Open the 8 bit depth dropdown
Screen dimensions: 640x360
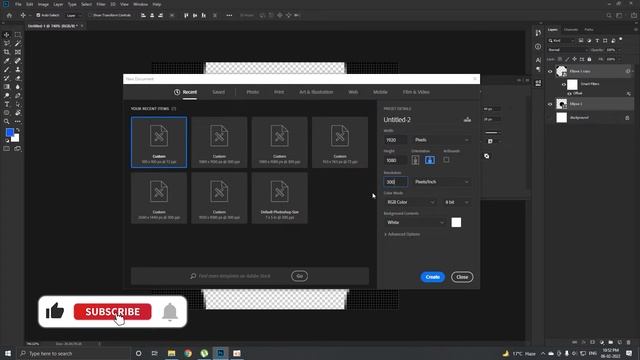coord(457,202)
